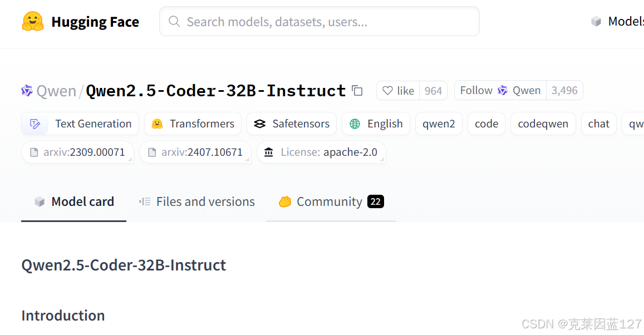This screenshot has width=644, height=335.
Task: Click document icon on arxiv:2407.10671 tag
Action: click(x=152, y=152)
